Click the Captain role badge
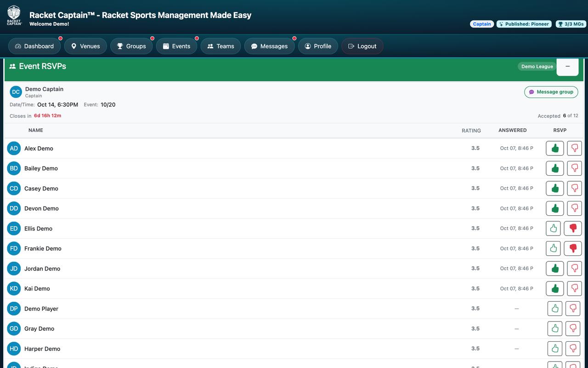Image resolution: width=588 pixels, height=368 pixels. point(482,24)
